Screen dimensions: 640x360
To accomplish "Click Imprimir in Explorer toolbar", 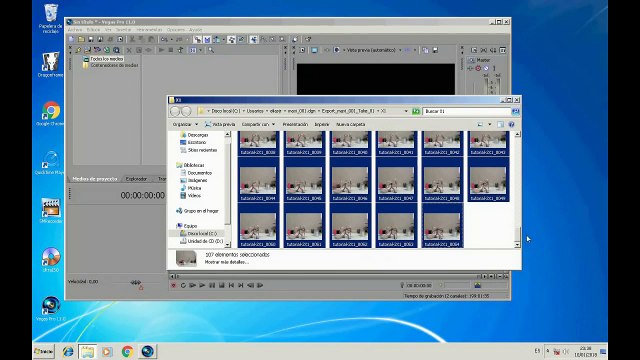I will click(x=322, y=124).
